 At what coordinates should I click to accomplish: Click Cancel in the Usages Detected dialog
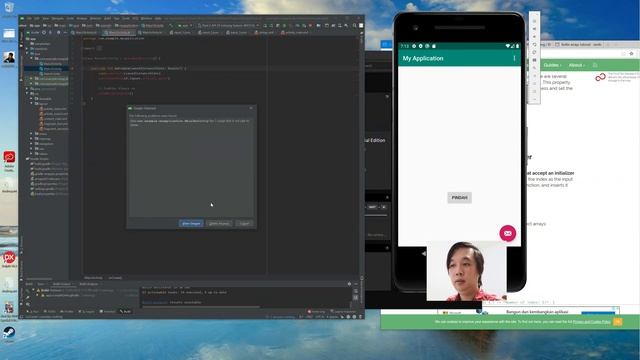coord(244,223)
